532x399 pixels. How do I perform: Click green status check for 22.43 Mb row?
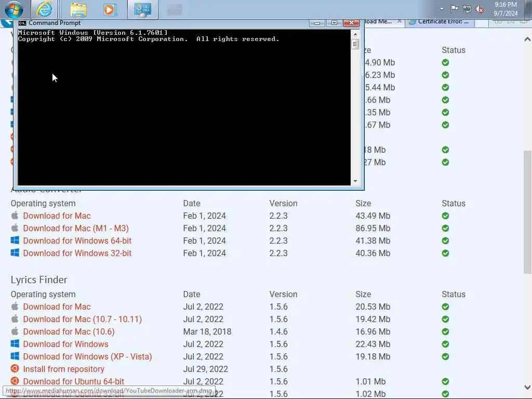[x=445, y=344]
